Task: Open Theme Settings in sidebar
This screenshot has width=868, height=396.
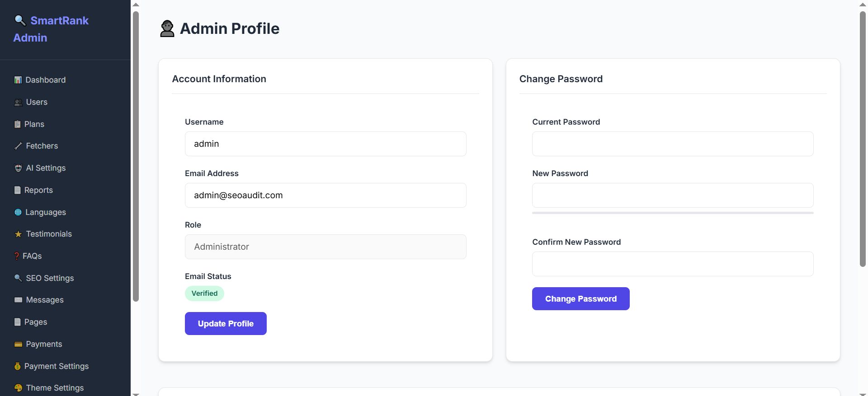Action: pos(55,388)
